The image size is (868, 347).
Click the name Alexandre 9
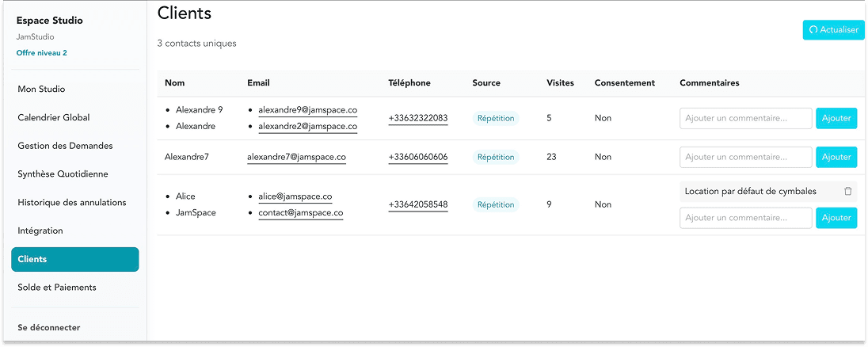click(x=200, y=110)
